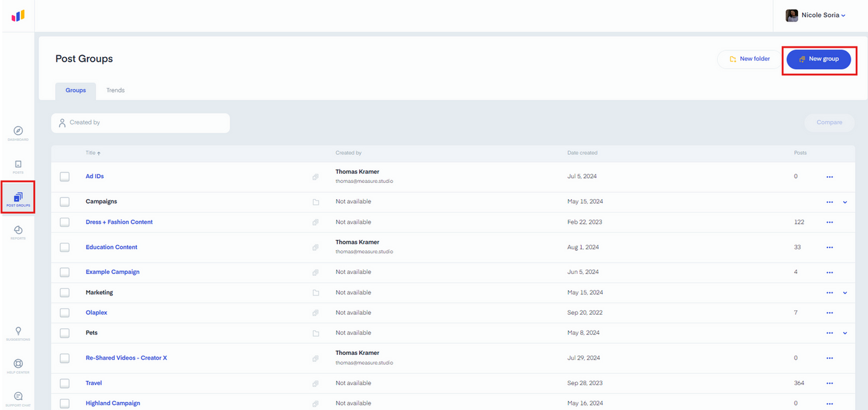The width and height of the screenshot is (868, 410).
Task: Check the Ad IDs row checkbox
Action: (64, 177)
